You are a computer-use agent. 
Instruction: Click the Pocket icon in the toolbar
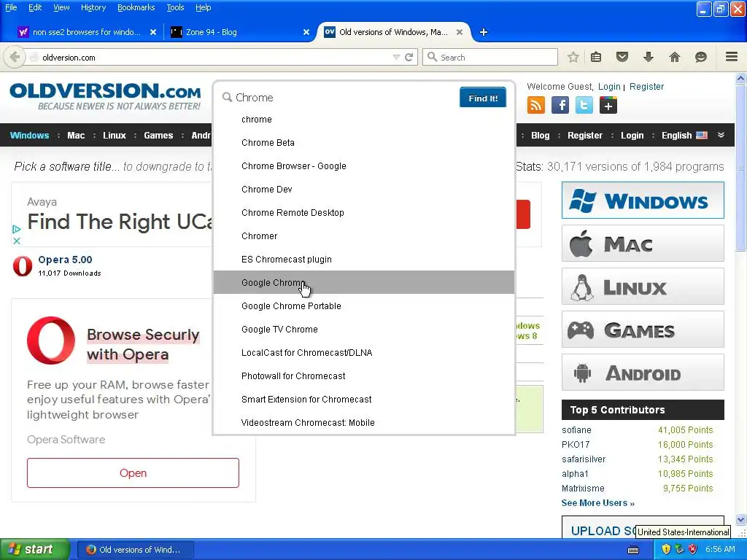pyautogui.click(x=622, y=57)
